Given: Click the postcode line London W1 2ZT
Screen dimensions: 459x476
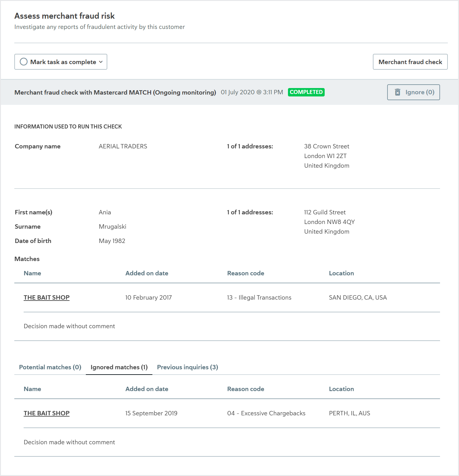Looking at the screenshot, I should coord(325,156).
